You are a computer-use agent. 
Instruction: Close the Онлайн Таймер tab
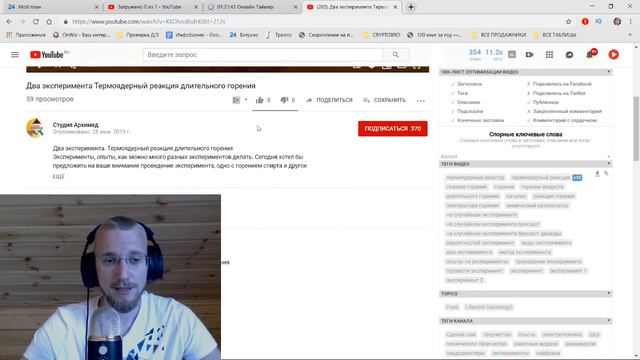[x=296, y=7]
